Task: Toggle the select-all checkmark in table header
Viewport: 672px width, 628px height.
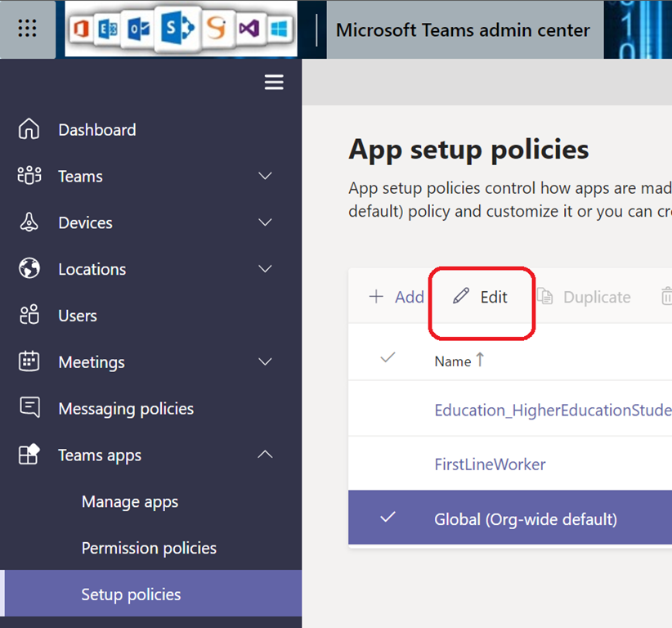Action: point(388,357)
